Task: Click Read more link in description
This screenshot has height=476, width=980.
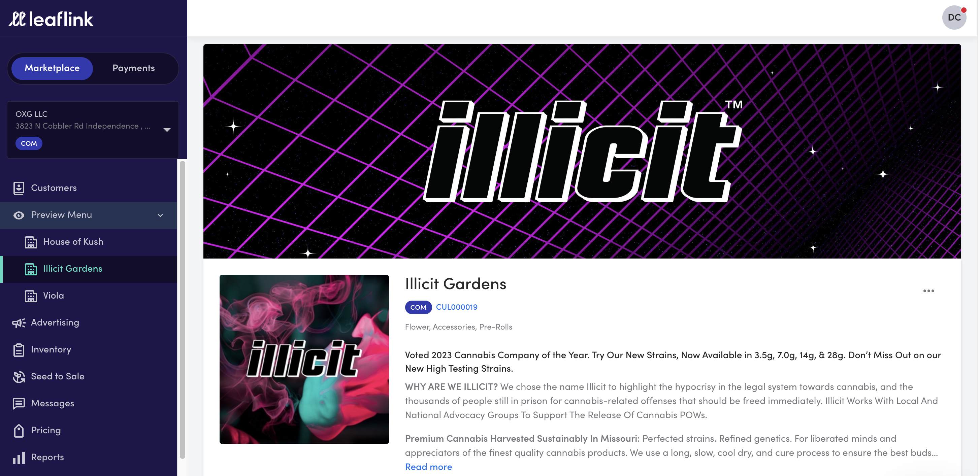Action: coord(429,467)
